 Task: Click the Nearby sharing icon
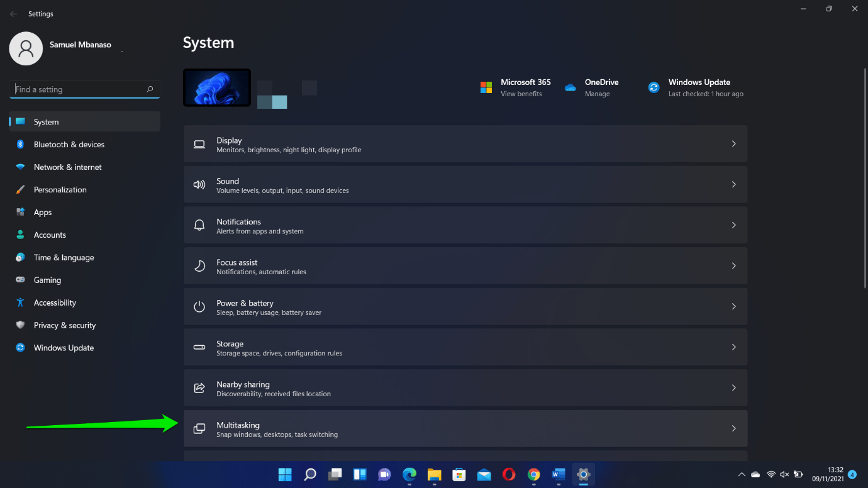pos(199,388)
